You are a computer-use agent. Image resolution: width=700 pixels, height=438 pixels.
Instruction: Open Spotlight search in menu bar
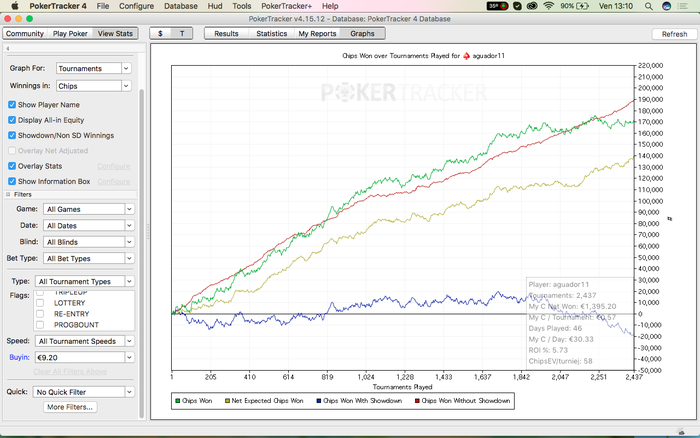649,6
